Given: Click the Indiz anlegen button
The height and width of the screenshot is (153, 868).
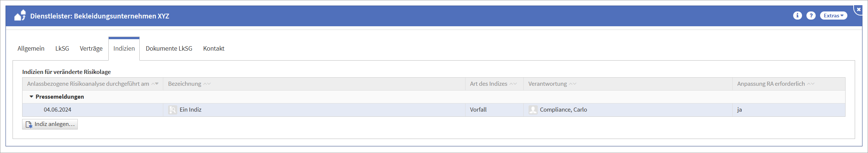Looking at the screenshot, I should (50, 124).
